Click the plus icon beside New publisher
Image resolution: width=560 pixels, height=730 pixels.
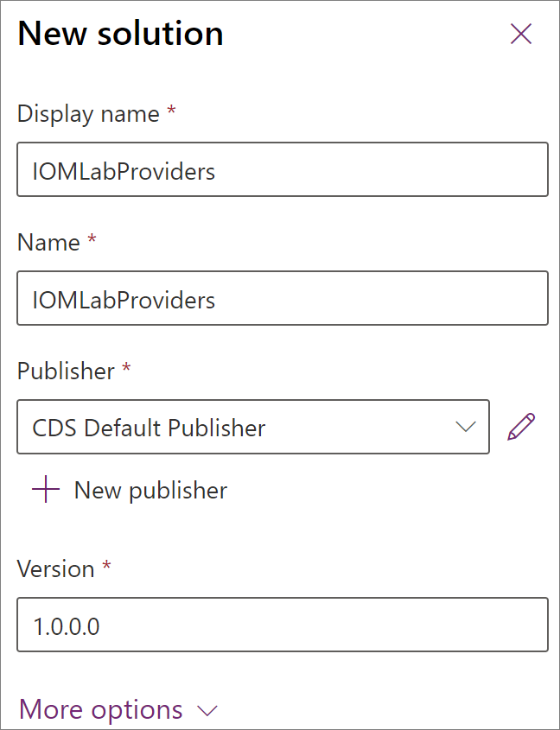[46, 489]
